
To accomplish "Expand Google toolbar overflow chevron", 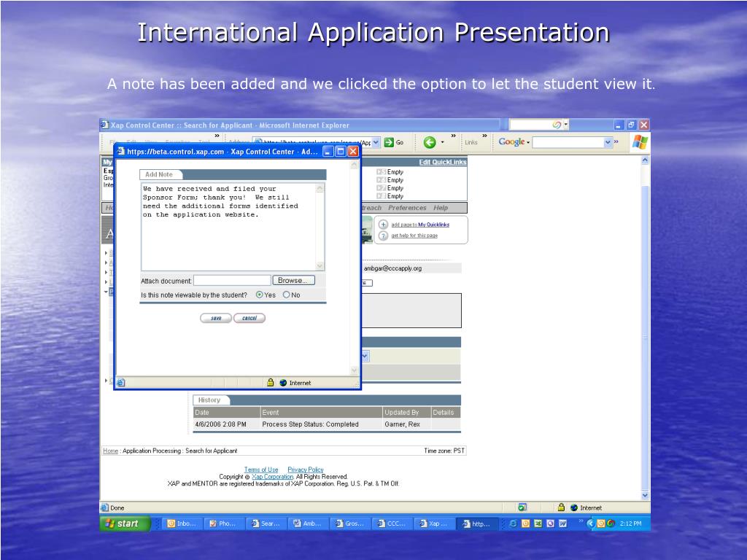I will pos(616,141).
